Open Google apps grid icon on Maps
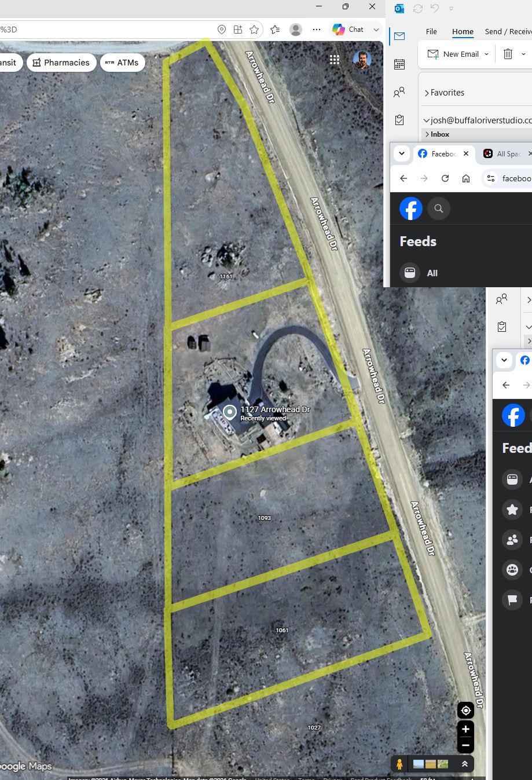Image resolution: width=532 pixels, height=780 pixels. [335, 60]
